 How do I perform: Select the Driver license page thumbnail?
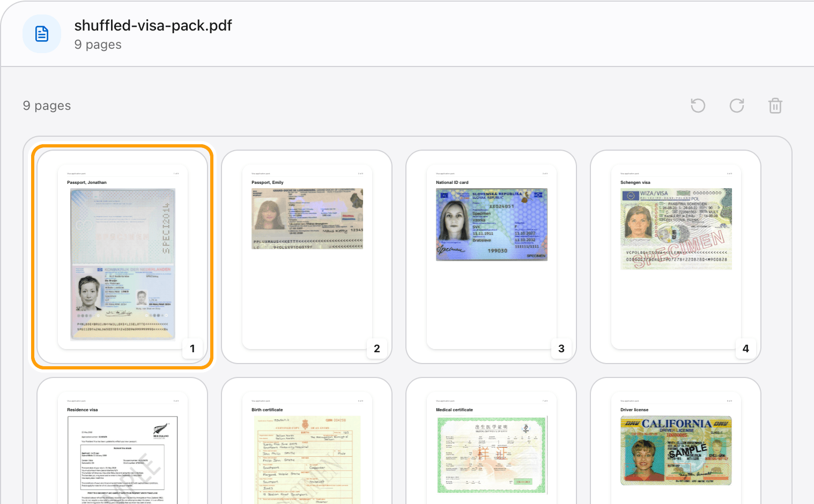point(676,441)
